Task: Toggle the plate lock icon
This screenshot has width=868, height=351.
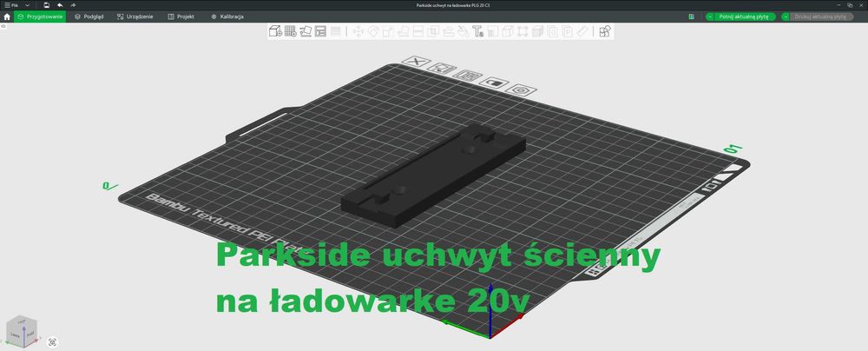Action: point(494,83)
